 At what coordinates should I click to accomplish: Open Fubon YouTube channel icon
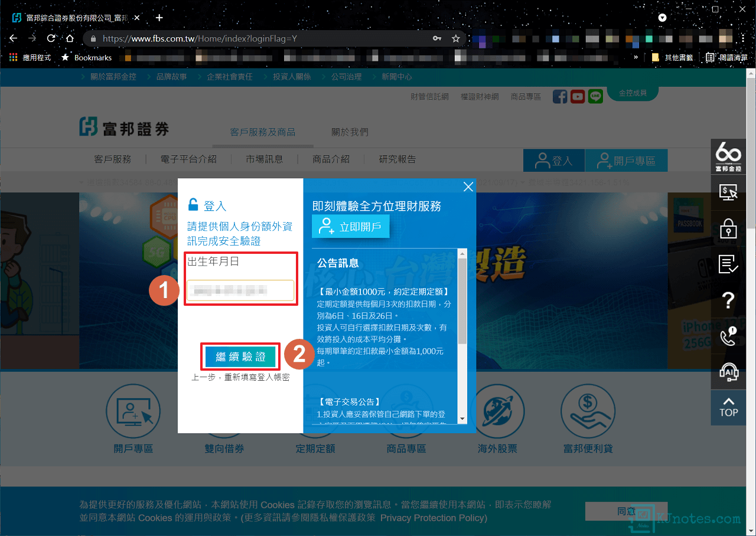click(578, 96)
